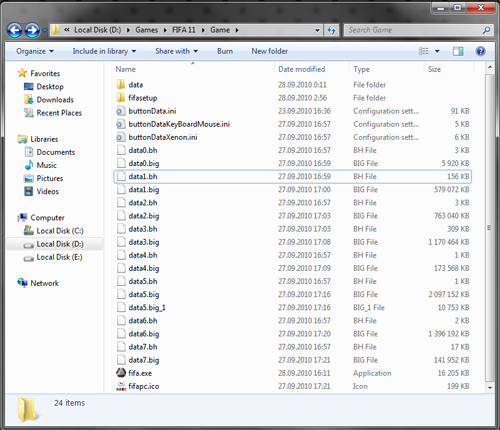Select Computer in navigation pane
Viewport: 500px width, 430px height.
pyautogui.click(x=47, y=218)
